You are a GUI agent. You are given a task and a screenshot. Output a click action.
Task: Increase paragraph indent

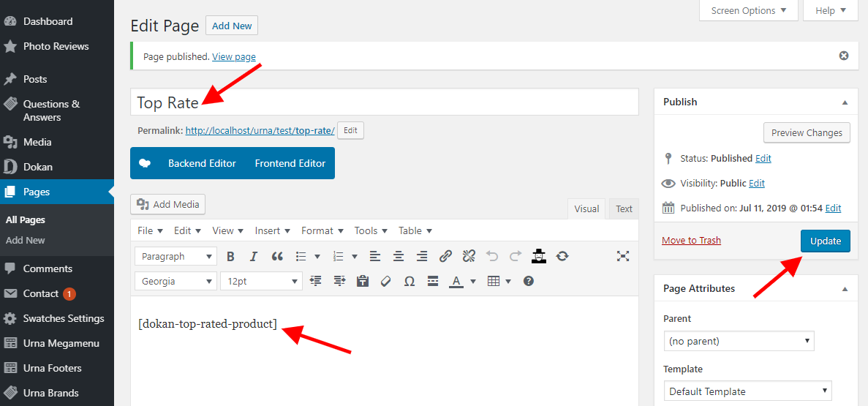(x=339, y=282)
